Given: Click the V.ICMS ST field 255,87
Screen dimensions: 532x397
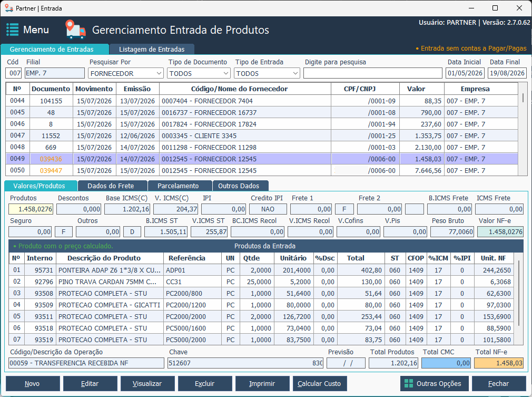Looking at the screenshot, I should [x=209, y=232].
